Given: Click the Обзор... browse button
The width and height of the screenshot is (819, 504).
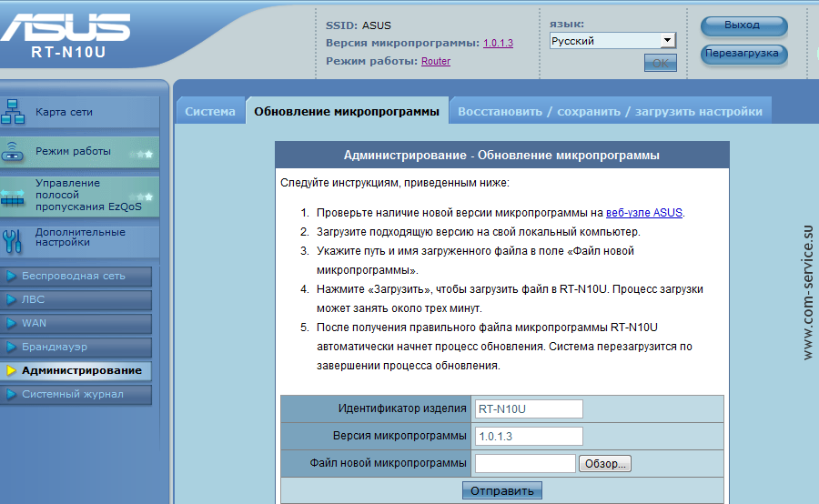Looking at the screenshot, I should tap(605, 463).
